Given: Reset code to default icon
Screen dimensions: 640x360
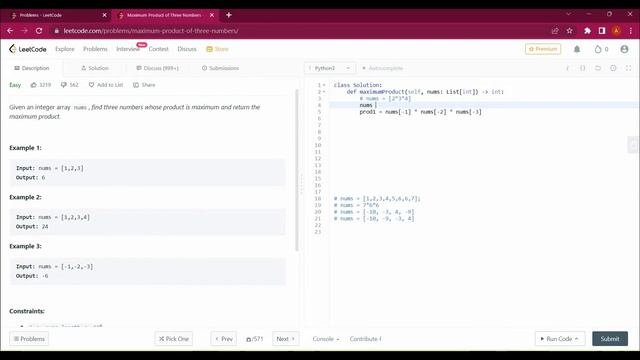Looking at the screenshot, I should 598,68.
